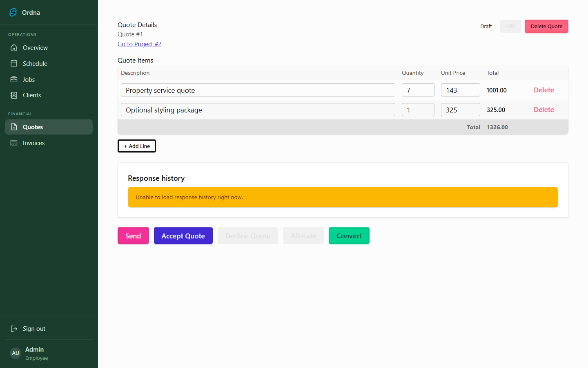This screenshot has width=588, height=368.
Task: Click the Decline Quote button
Action: tap(248, 236)
